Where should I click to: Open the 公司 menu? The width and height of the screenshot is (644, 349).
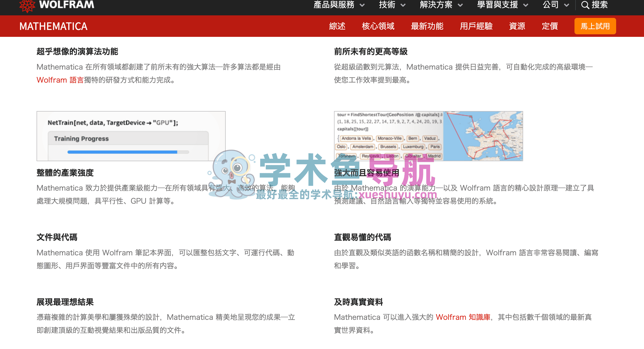point(551,5)
